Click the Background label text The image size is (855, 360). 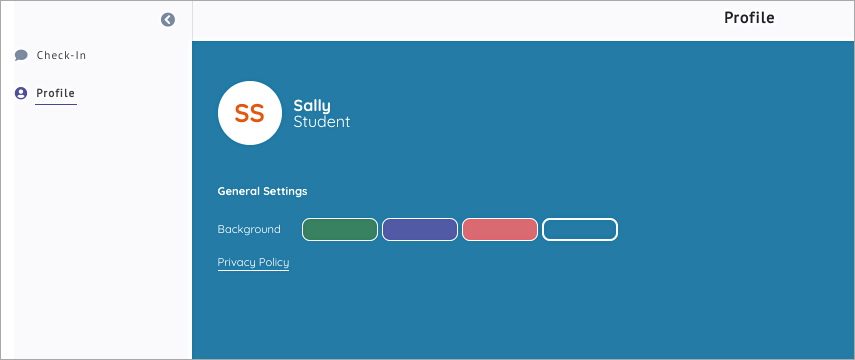click(249, 229)
